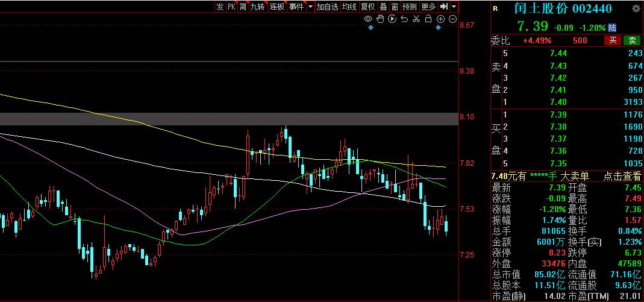644x302 pixels.
Task: Select the hand pan tool
Action: (380, 19)
